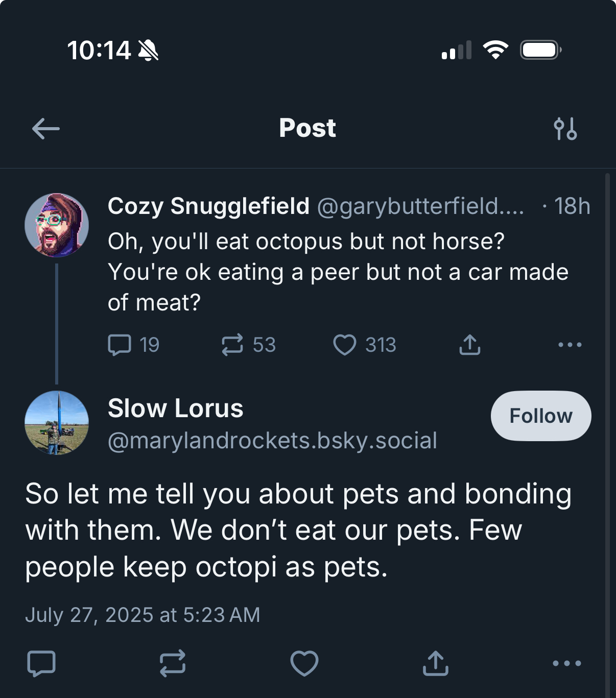Share Slow Lorus's post
The width and height of the screenshot is (616, 698).
coord(436,663)
